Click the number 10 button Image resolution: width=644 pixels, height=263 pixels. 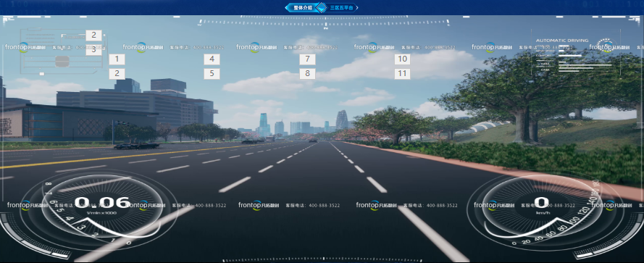pyautogui.click(x=403, y=59)
